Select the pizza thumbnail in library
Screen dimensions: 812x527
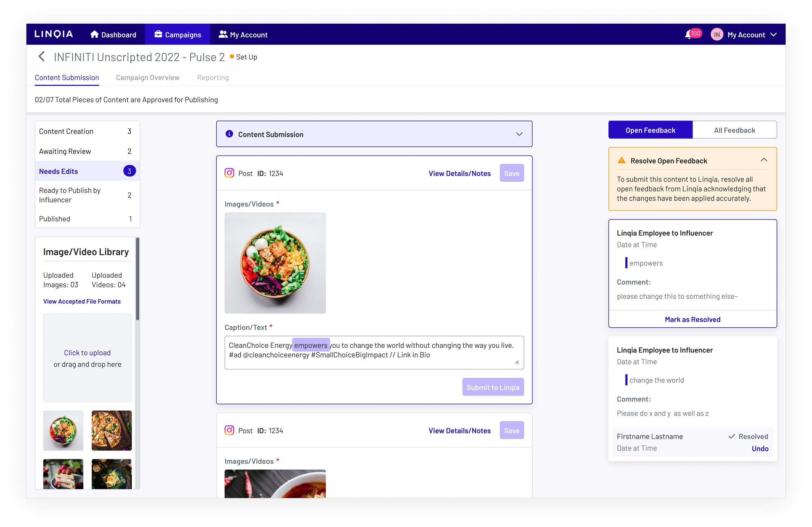pos(111,430)
